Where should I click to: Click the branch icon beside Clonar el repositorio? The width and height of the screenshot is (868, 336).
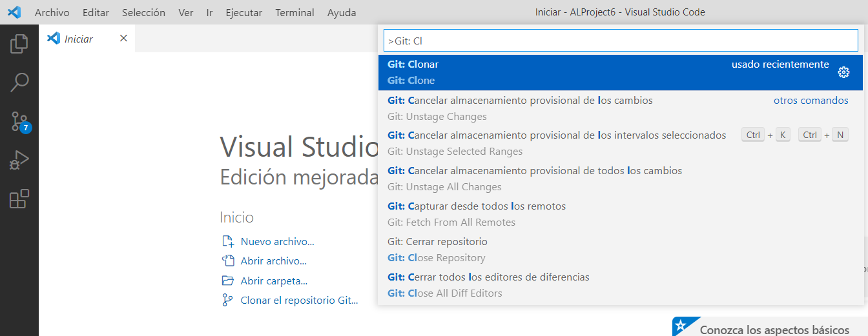tap(227, 300)
